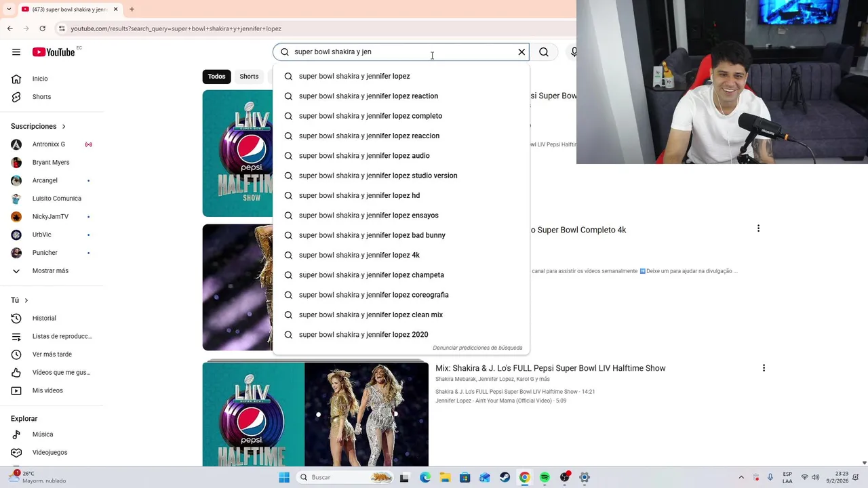Show hidden system tray icons
The width and height of the screenshot is (868, 488).
(741, 477)
